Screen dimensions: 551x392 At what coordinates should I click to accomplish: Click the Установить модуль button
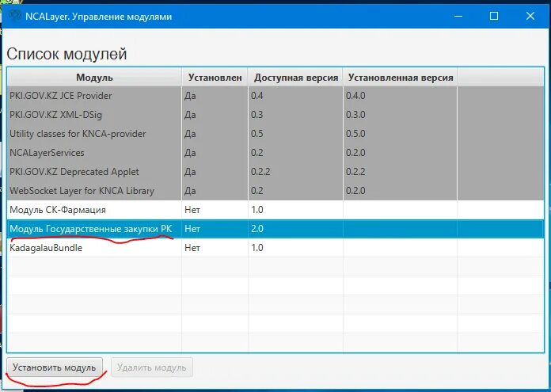(55, 367)
